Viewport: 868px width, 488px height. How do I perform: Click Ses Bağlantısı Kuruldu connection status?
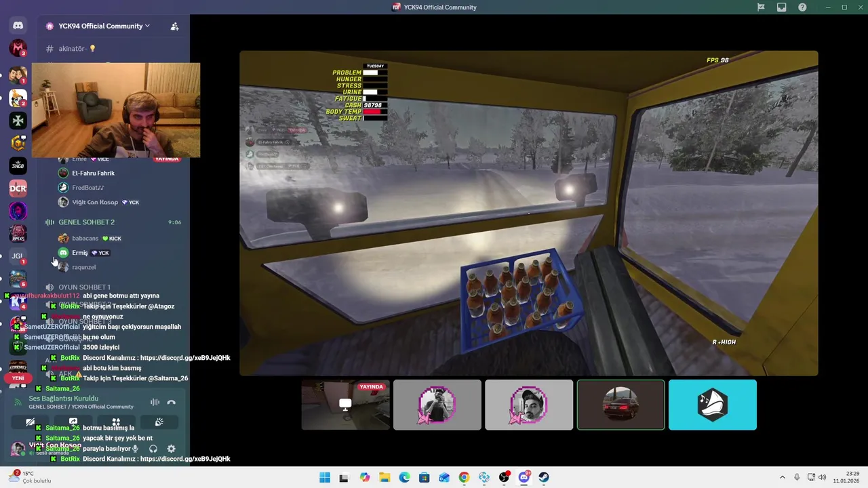coord(63,399)
